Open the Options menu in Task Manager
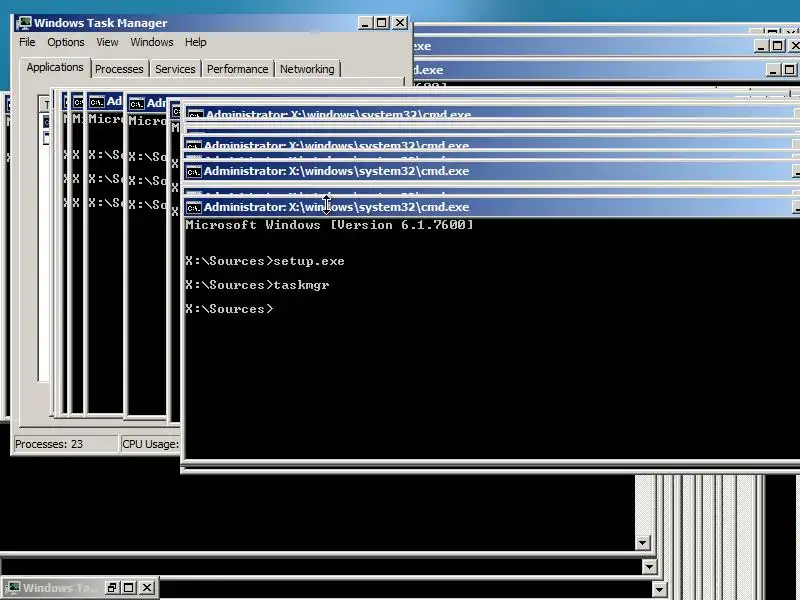This screenshot has height=600, width=800. (x=66, y=42)
